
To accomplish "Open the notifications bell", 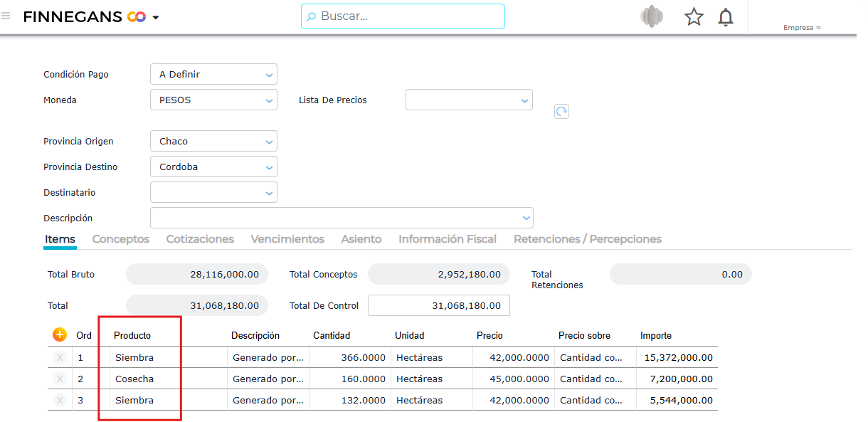I will [725, 17].
